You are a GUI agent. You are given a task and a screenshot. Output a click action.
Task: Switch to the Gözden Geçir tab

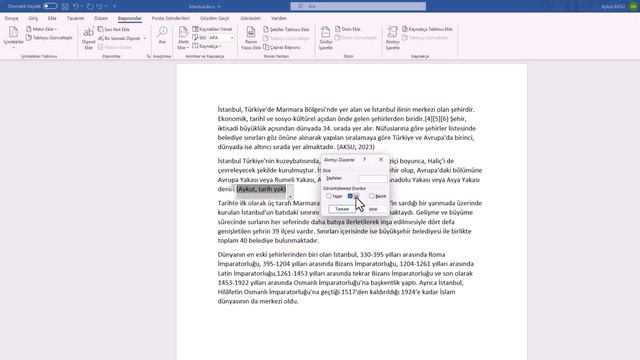pos(215,18)
